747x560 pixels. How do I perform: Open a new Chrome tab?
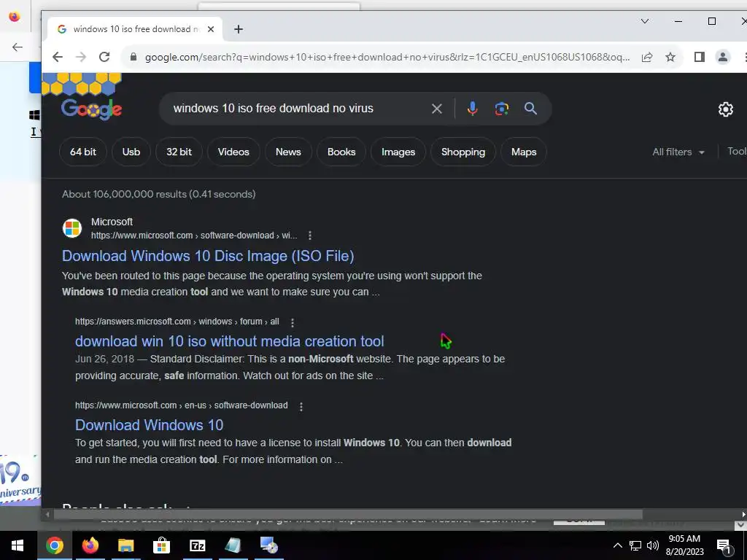(239, 29)
